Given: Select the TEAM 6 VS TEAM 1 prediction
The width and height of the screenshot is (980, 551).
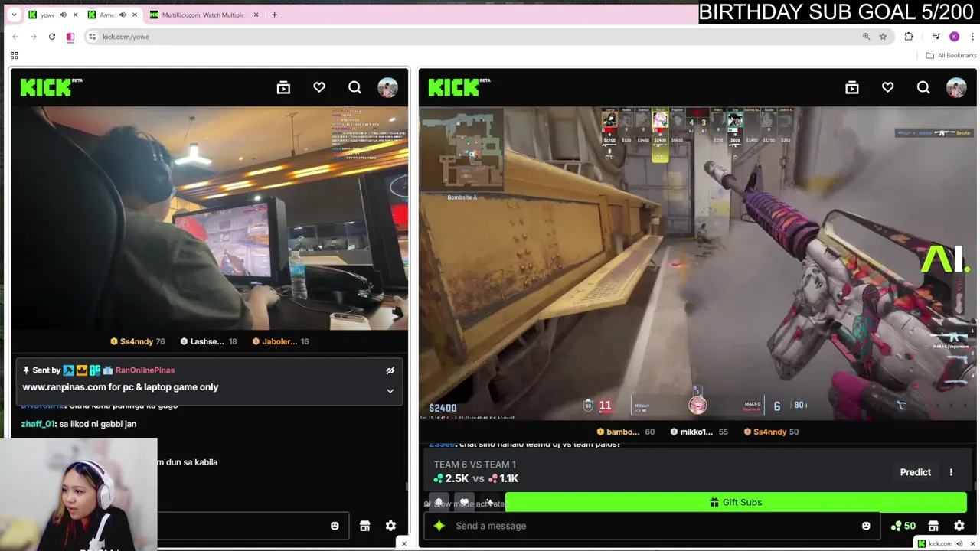Looking at the screenshot, I should click(x=476, y=471).
